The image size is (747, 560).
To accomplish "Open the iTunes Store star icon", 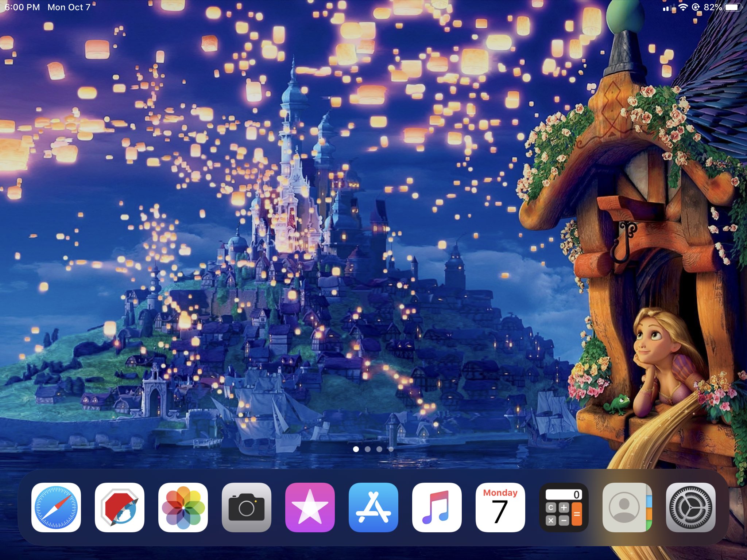I will 310,507.
